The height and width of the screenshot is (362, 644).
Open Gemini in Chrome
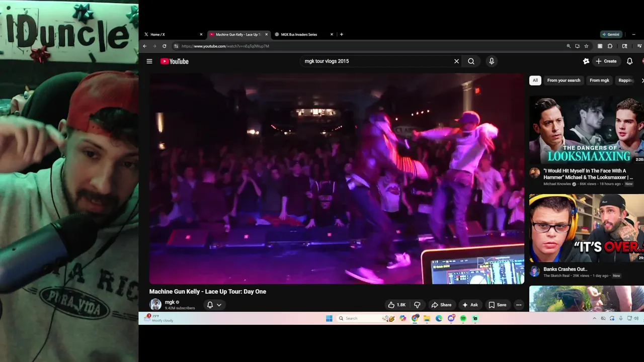[x=611, y=35]
